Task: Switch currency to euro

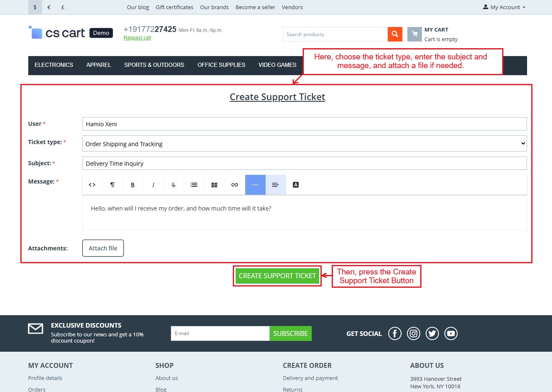Action: click(x=49, y=7)
